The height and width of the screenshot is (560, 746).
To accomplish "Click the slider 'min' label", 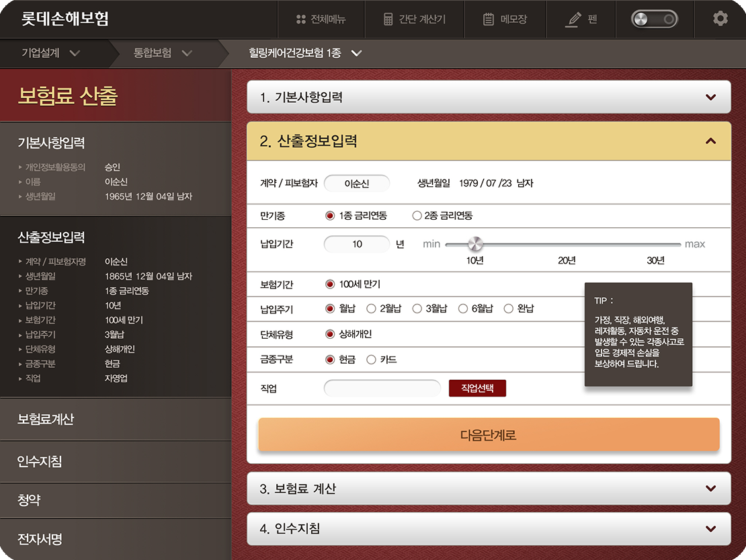I will 431,244.
